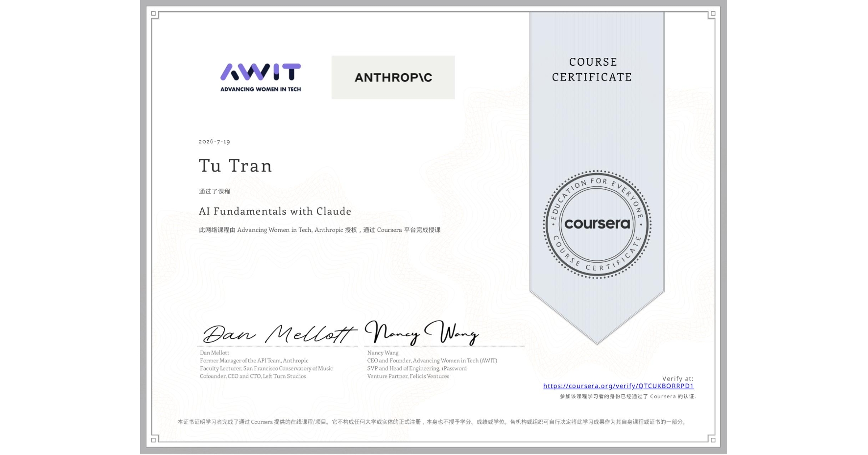
Task: Click the line starting 此网络课程由 Advancing Women in Tech
Action: 319,230
